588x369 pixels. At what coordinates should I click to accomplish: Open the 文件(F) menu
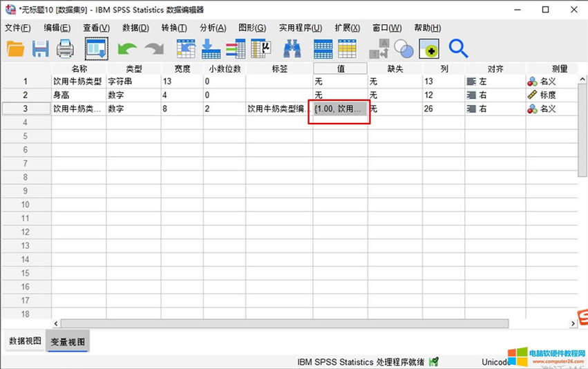coord(18,28)
